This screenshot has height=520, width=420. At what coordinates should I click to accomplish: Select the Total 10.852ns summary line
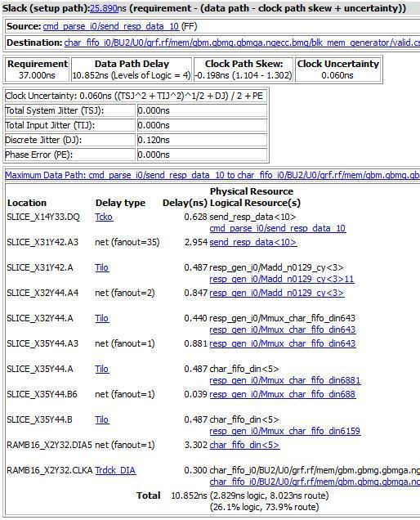(x=233, y=496)
